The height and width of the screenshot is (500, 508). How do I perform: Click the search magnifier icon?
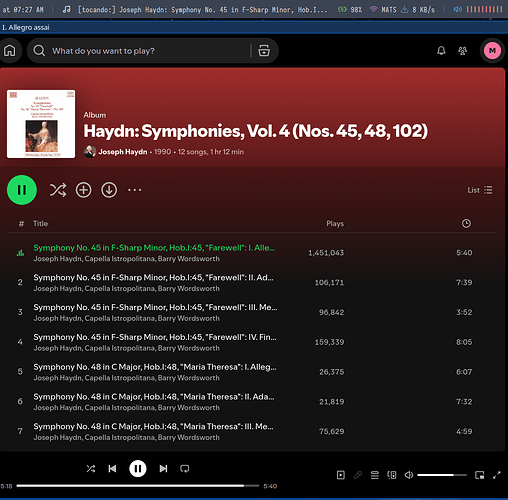coord(39,51)
